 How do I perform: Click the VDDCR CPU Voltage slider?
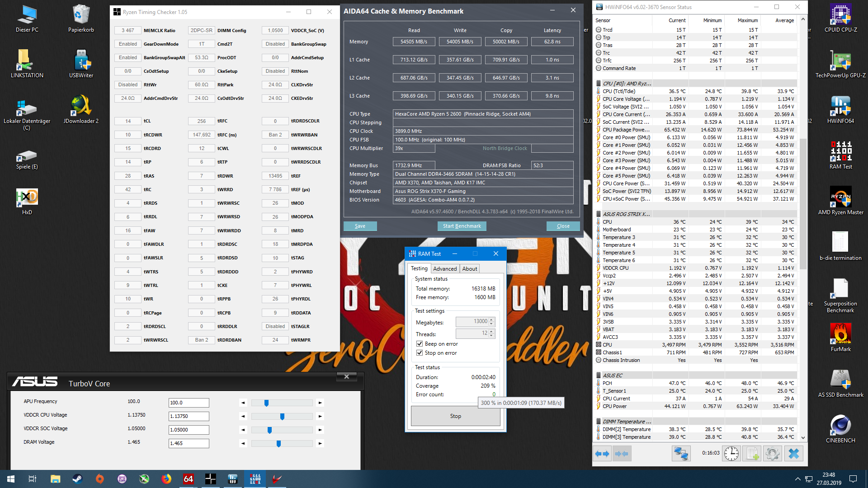click(x=282, y=416)
